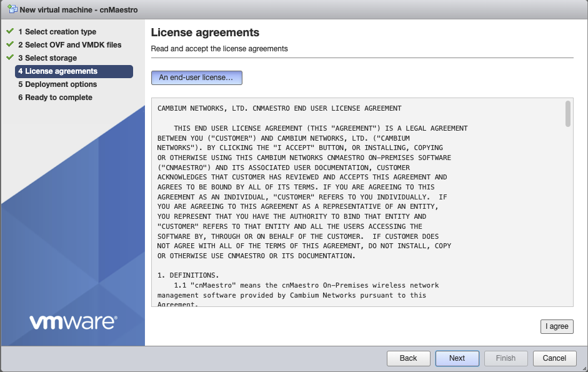Go back with the Back button
This screenshot has height=372, width=588.
[408, 358]
